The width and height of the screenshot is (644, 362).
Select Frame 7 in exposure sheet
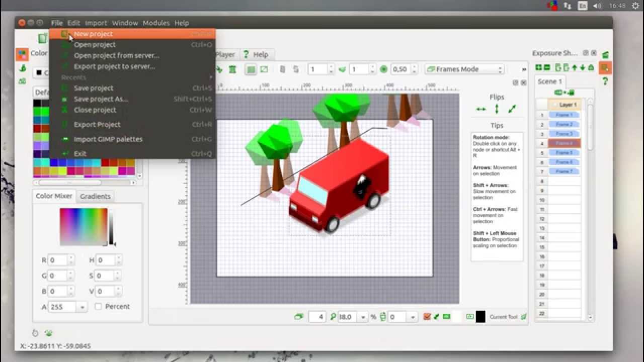[564, 171]
